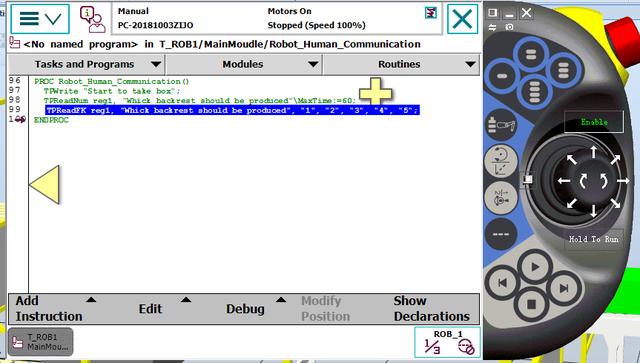Select the ENDPROC line
The width and height of the screenshot is (640, 363).
51,120
